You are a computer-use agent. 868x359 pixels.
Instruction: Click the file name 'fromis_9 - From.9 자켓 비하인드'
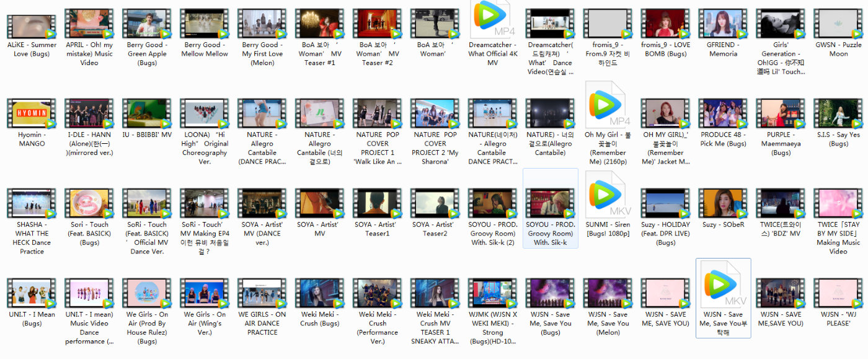point(608,54)
